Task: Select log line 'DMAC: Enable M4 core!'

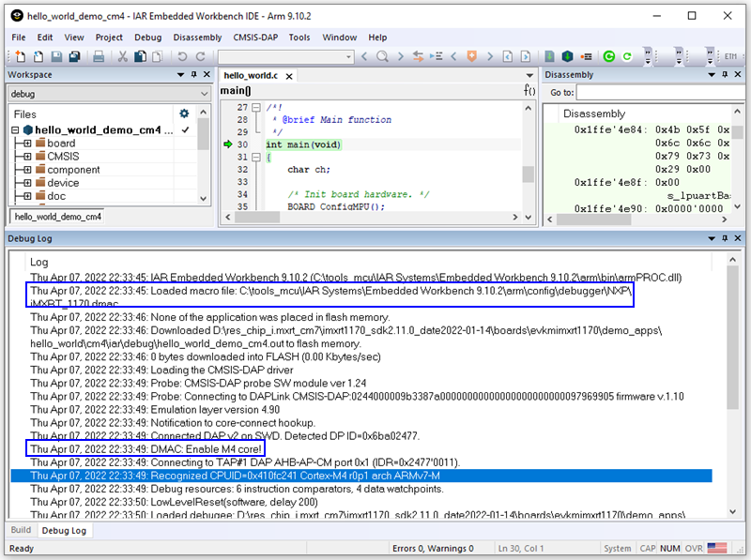Action: tap(146, 449)
